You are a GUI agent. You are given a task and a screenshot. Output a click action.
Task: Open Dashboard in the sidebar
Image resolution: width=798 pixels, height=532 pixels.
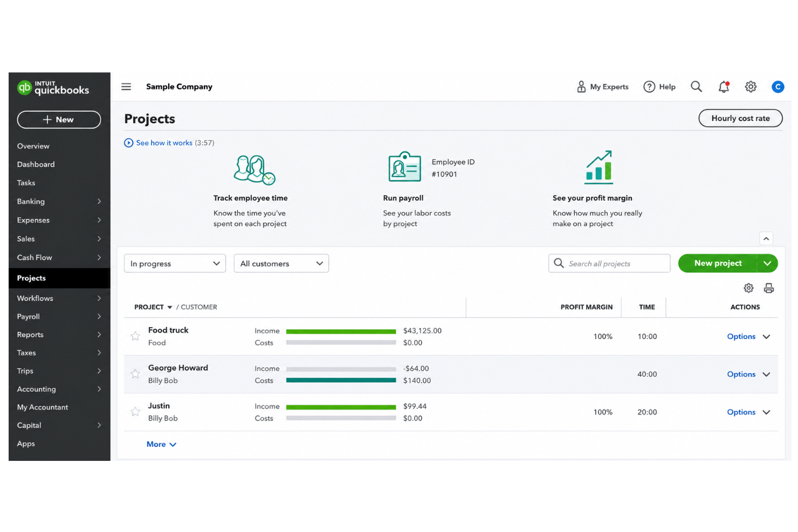point(36,164)
